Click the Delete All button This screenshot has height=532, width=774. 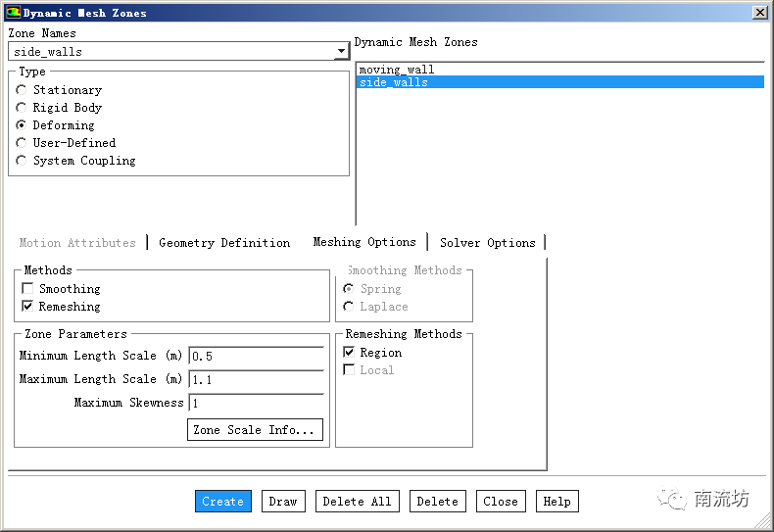357,501
